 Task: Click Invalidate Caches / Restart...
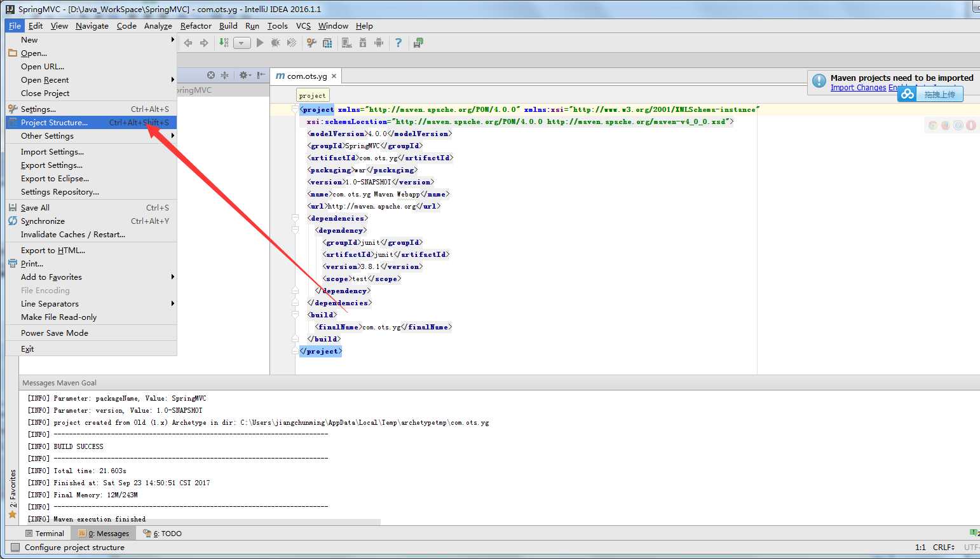coord(72,234)
